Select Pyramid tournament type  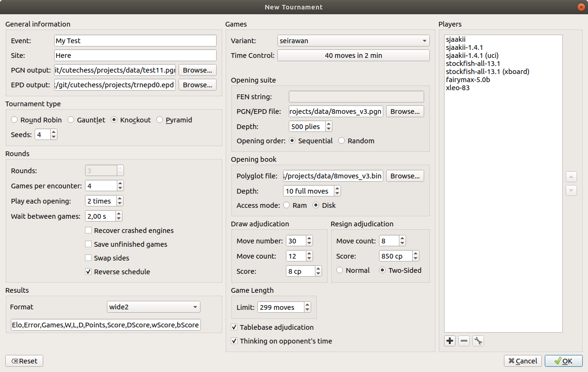click(x=174, y=120)
